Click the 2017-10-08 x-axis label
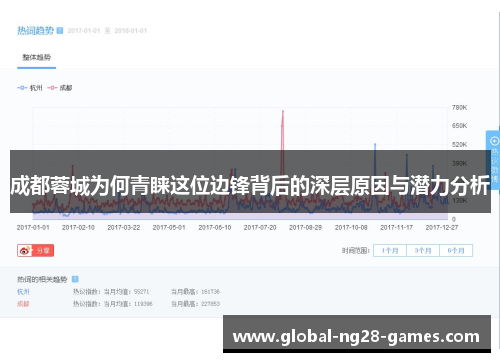Viewport: 500px width, 362px height. [351, 227]
